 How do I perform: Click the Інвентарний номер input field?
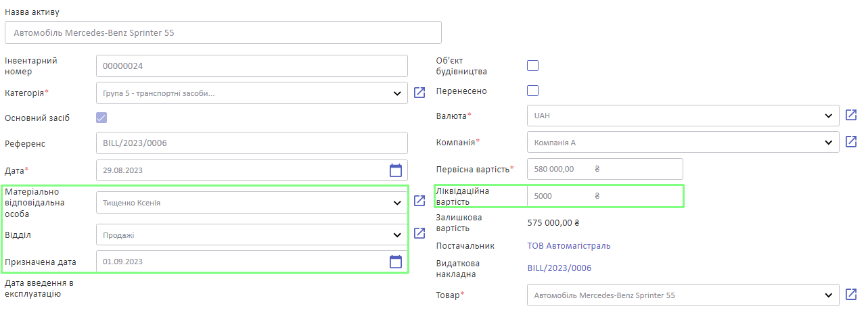point(252,66)
